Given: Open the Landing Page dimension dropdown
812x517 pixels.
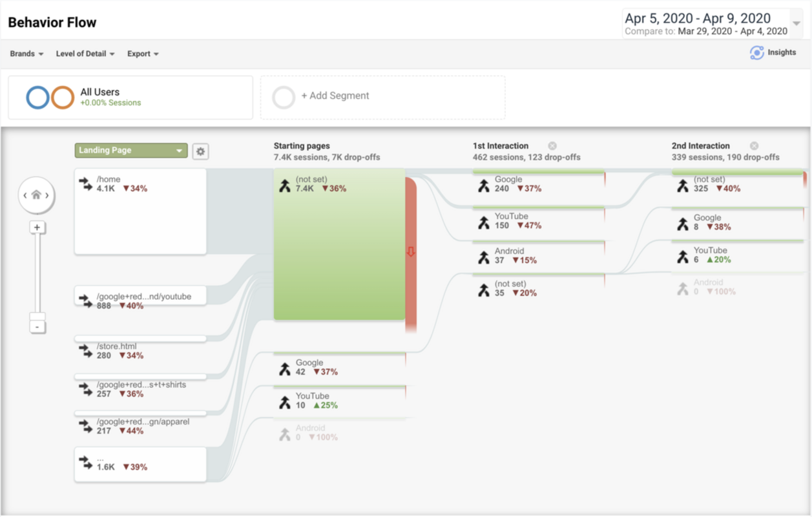Looking at the screenshot, I should [130, 150].
